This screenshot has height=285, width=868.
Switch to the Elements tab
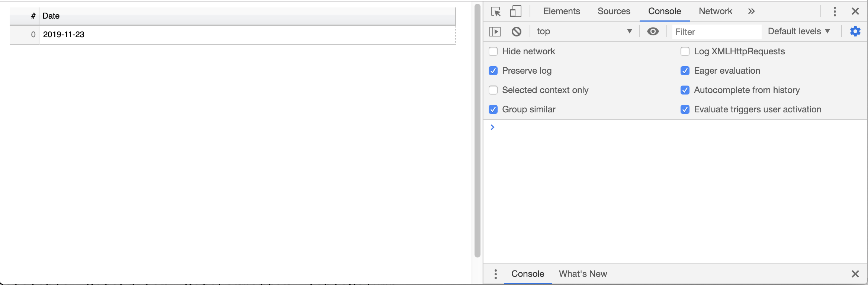tap(561, 11)
